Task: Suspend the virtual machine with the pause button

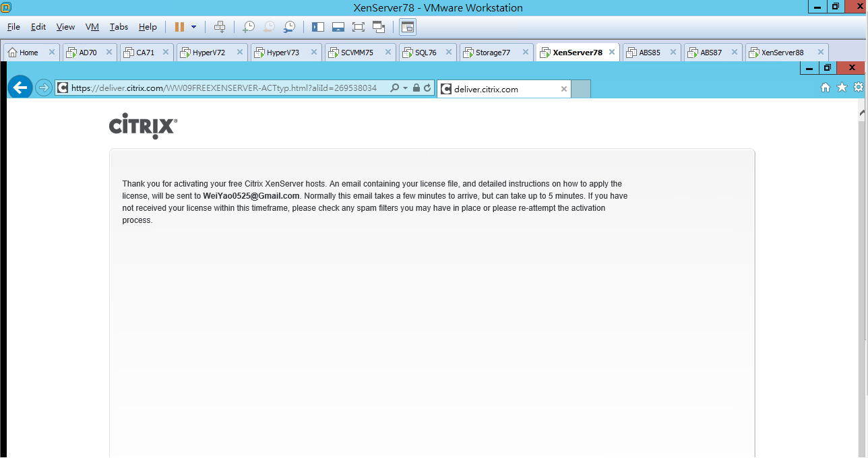Action: pos(179,27)
